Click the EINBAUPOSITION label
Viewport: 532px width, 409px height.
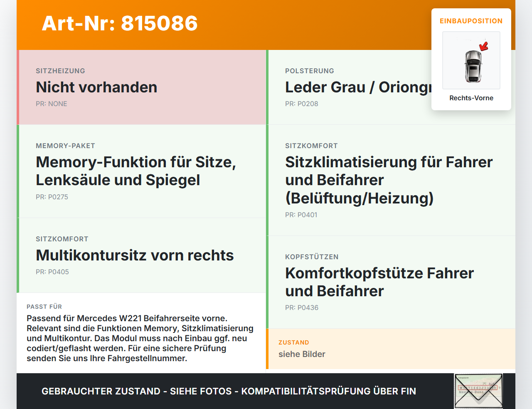[471, 21]
